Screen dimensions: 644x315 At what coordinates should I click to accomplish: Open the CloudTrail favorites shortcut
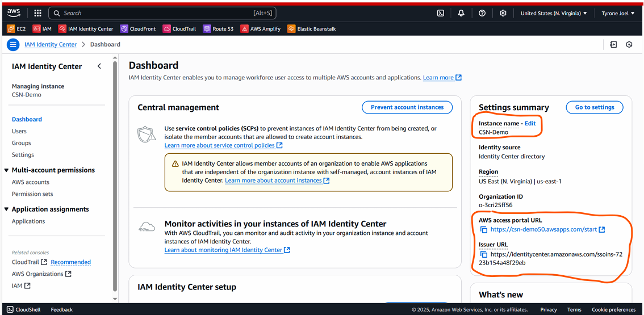[179, 29]
